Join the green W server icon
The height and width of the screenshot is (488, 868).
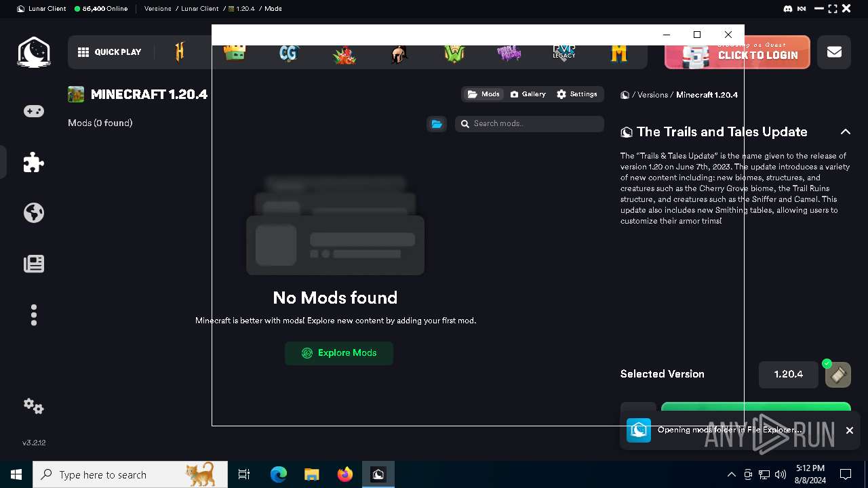[454, 53]
